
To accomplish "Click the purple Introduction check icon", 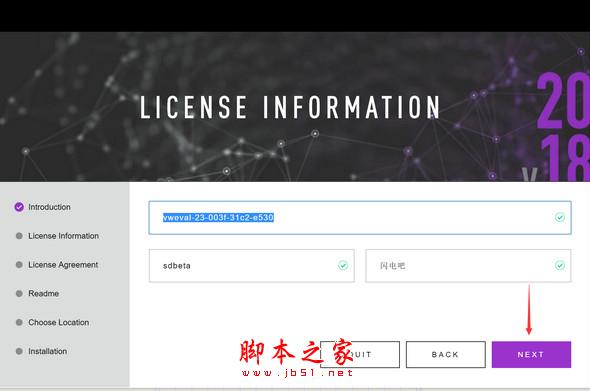I will 19,207.
